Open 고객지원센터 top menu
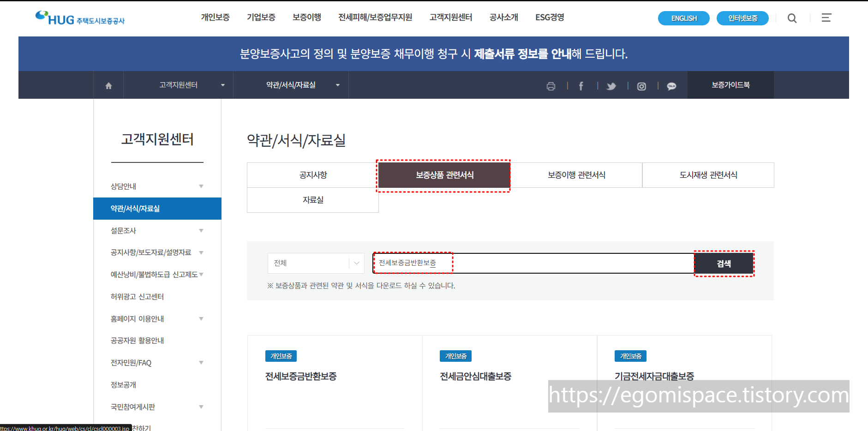This screenshot has height=431, width=868. (x=450, y=18)
